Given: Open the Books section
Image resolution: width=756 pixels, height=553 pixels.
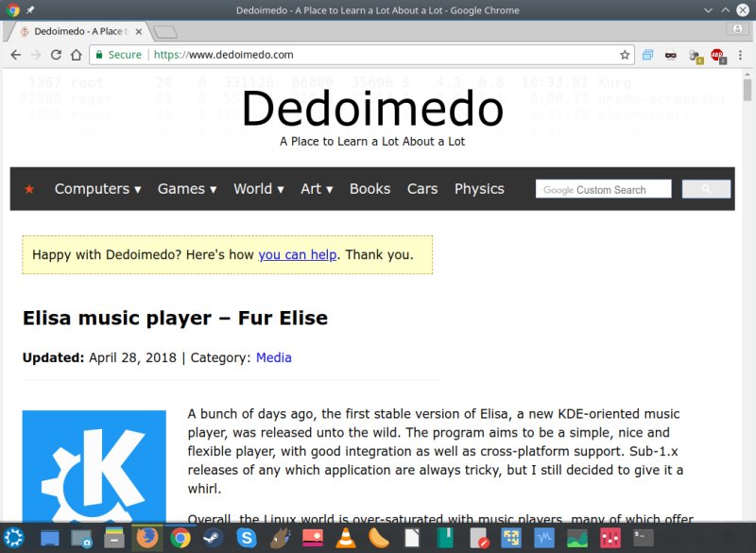Looking at the screenshot, I should pos(369,189).
